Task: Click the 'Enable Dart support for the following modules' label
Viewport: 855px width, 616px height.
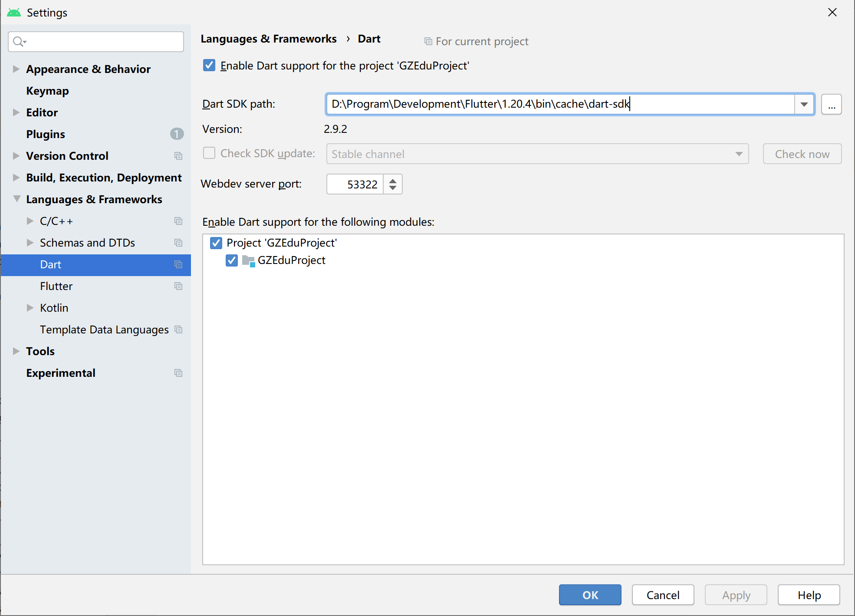Action: pos(318,222)
